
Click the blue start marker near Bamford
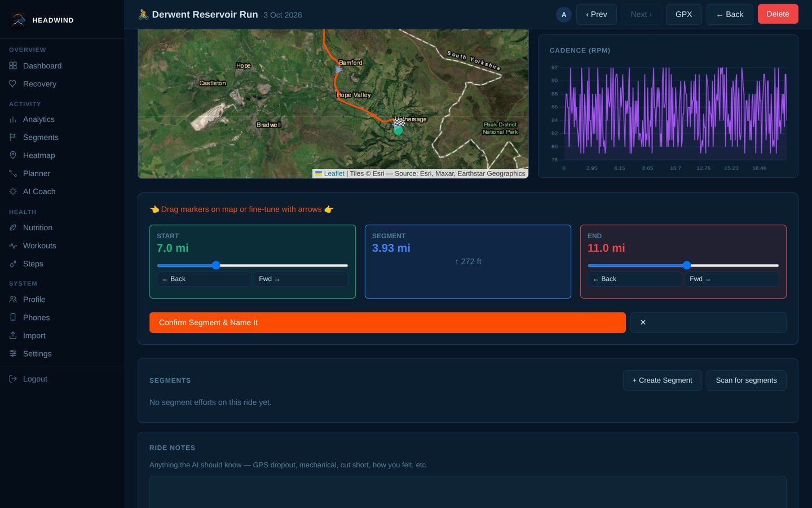[338, 69]
